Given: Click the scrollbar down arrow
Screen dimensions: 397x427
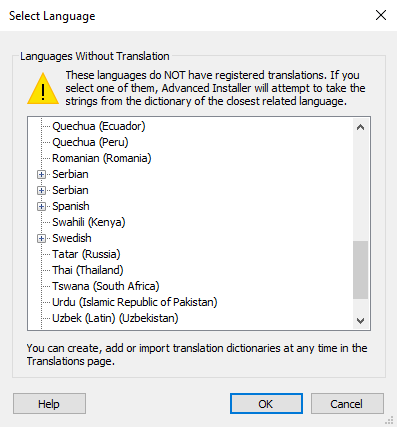Looking at the screenshot, I should click(x=360, y=321).
